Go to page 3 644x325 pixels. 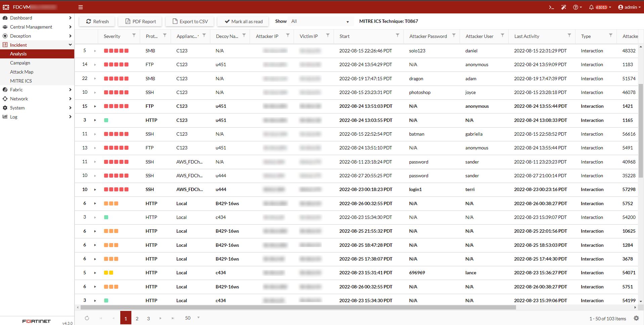click(148, 318)
